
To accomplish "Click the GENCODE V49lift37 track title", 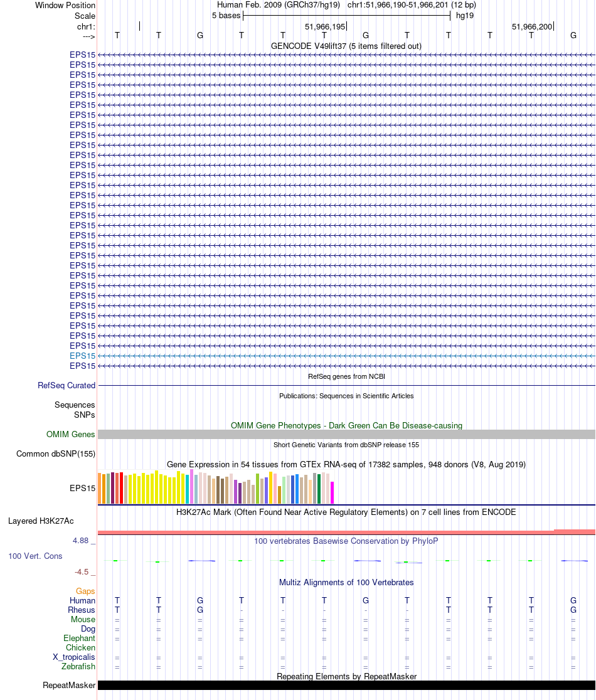I will pos(346,46).
